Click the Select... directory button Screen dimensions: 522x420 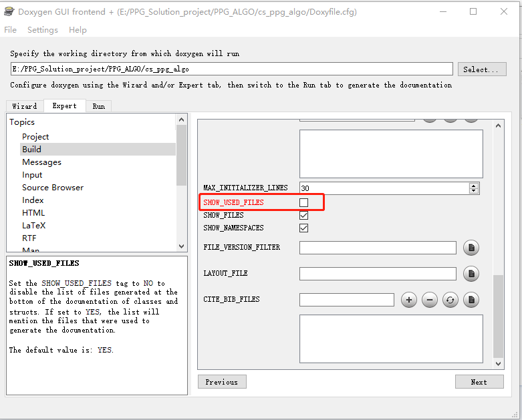(x=482, y=69)
